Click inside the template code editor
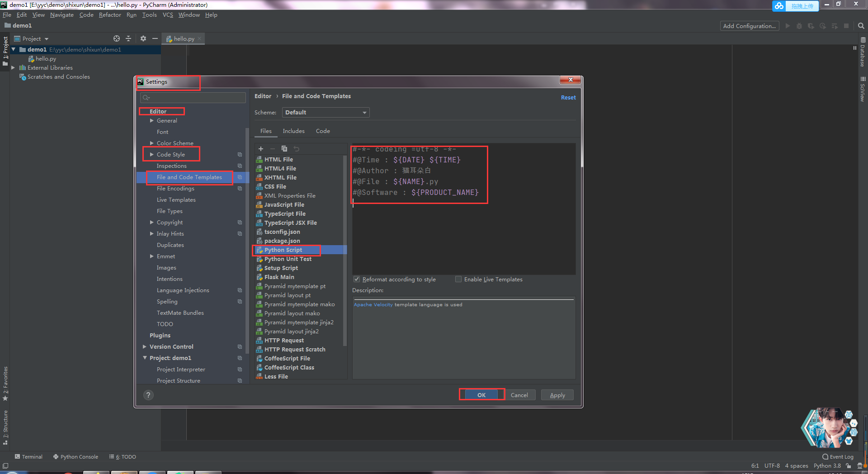The image size is (868, 474). (463, 209)
